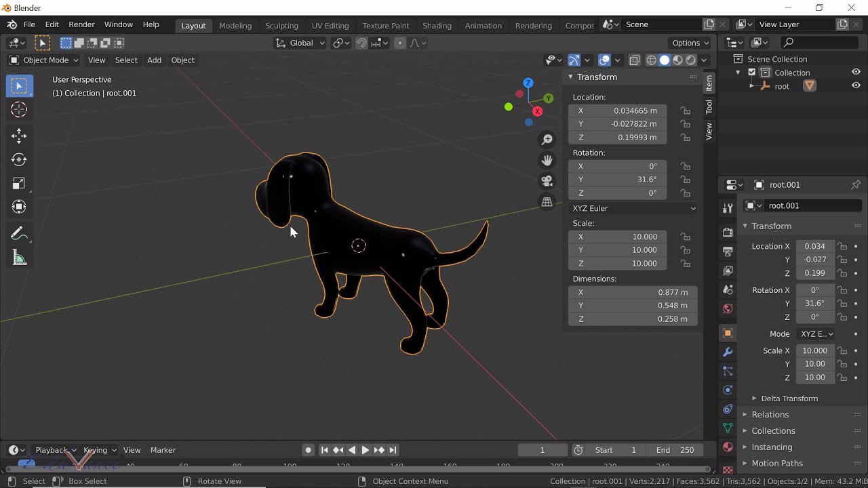Screen dimensions: 868x488
Task: Activate the Rotate tool
Action: pyautogui.click(x=19, y=159)
